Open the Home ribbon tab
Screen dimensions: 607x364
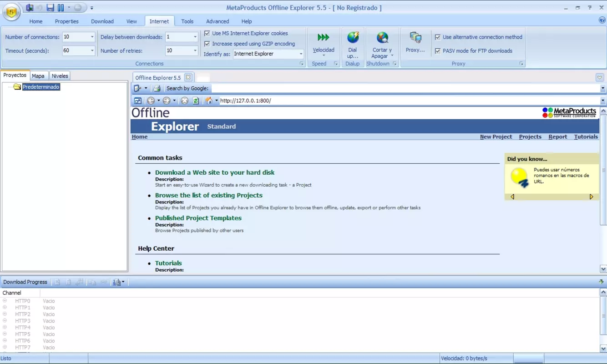tap(36, 21)
